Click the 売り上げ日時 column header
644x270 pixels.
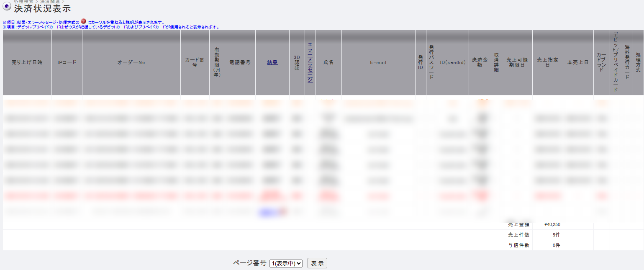(27, 62)
